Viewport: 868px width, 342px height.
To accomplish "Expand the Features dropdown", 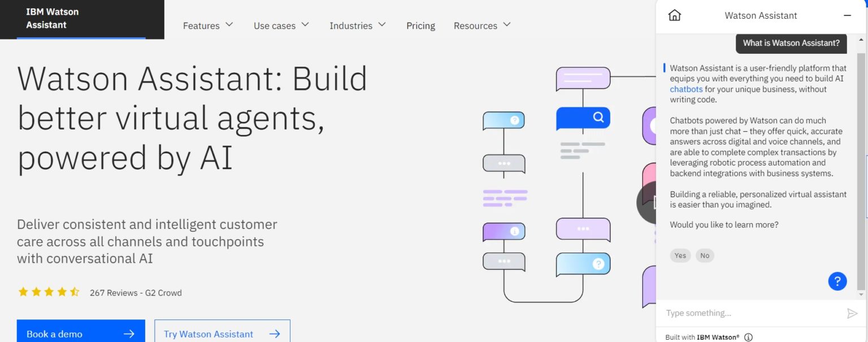I will click(x=207, y=25).
